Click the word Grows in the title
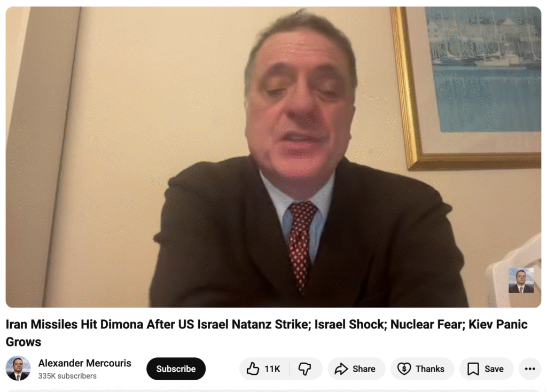This screenshot has height=392, width=547. (x=24, y=342)
